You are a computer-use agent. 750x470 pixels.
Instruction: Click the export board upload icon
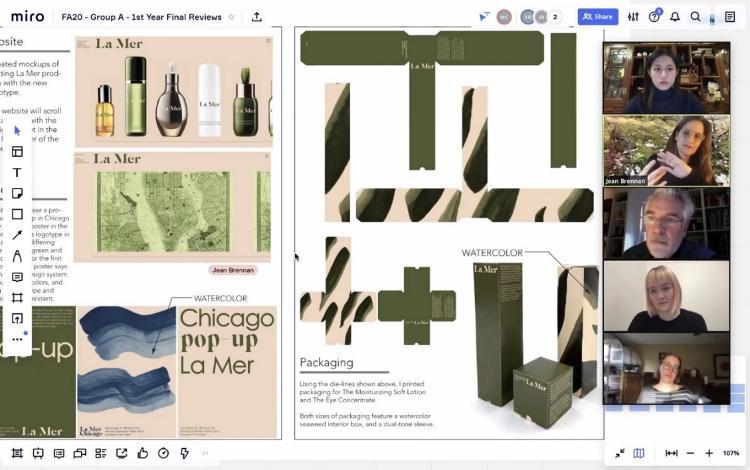coord(257,17)
